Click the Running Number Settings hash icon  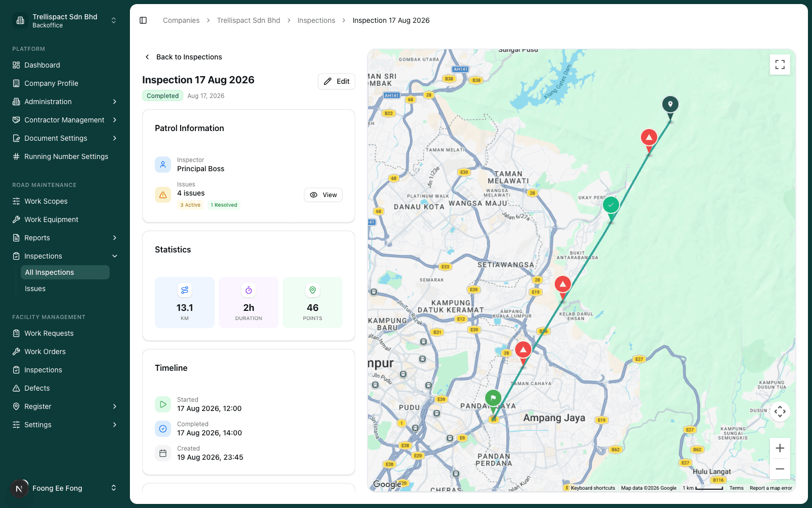click(16, 156)
